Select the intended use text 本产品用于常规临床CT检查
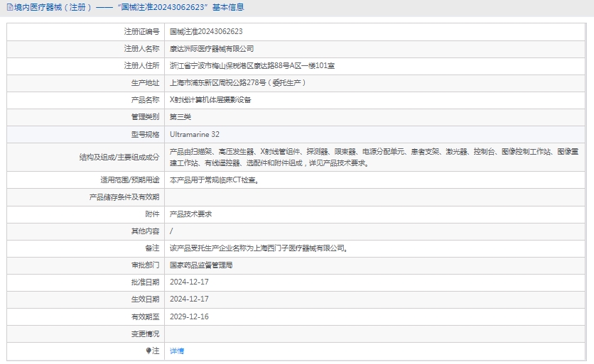Image resolution: width=594 pixels, height=364 pixels. click(214, 180)
